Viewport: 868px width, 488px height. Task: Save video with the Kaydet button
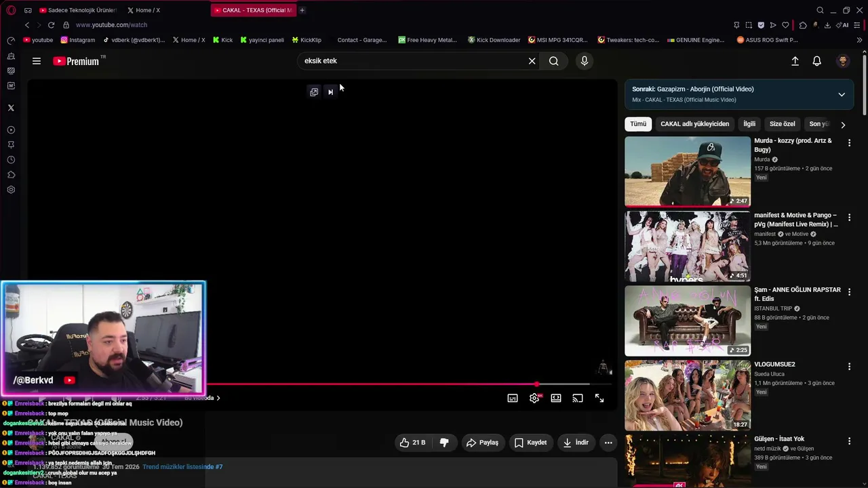pyautogui.click(x=530, y=443)
